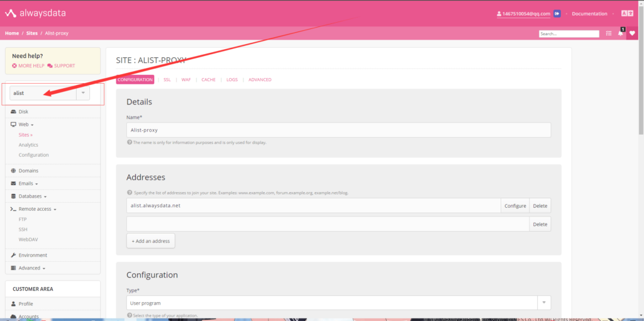Switch to the LOGS tab
This screenshot has width=644, height=321.
232,80
